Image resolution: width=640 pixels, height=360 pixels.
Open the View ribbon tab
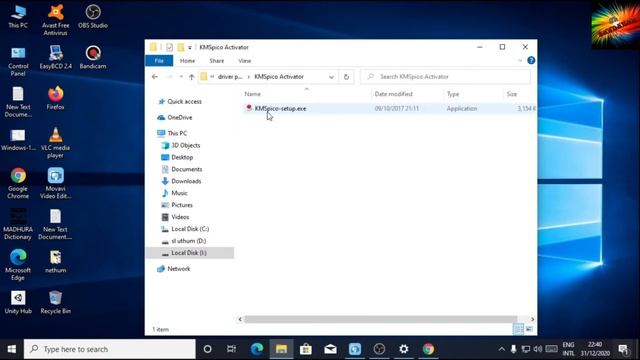pos(245,61)
